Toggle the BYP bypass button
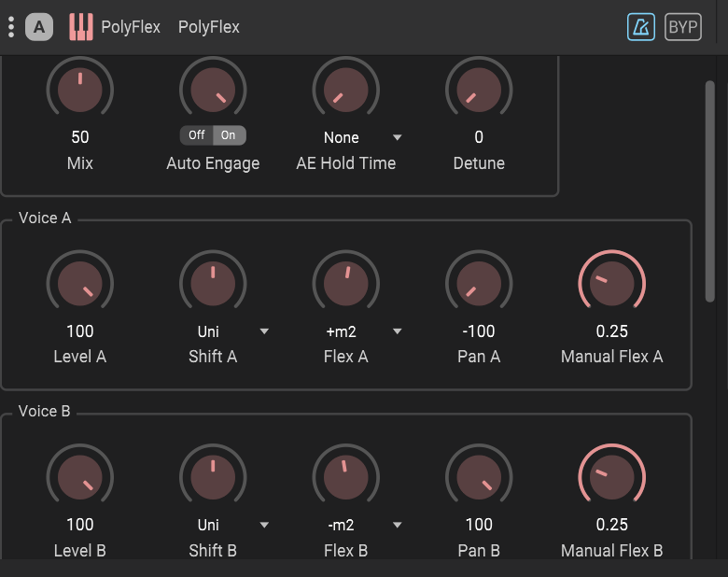 coord(683,27)
